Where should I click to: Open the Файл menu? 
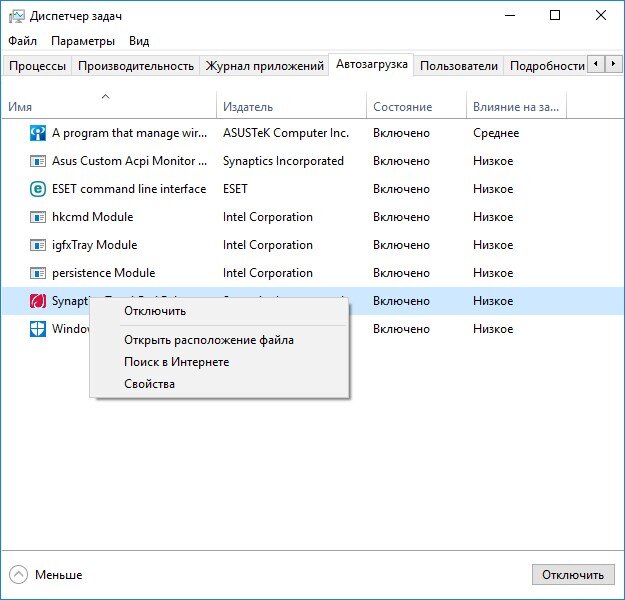(22, 41)
